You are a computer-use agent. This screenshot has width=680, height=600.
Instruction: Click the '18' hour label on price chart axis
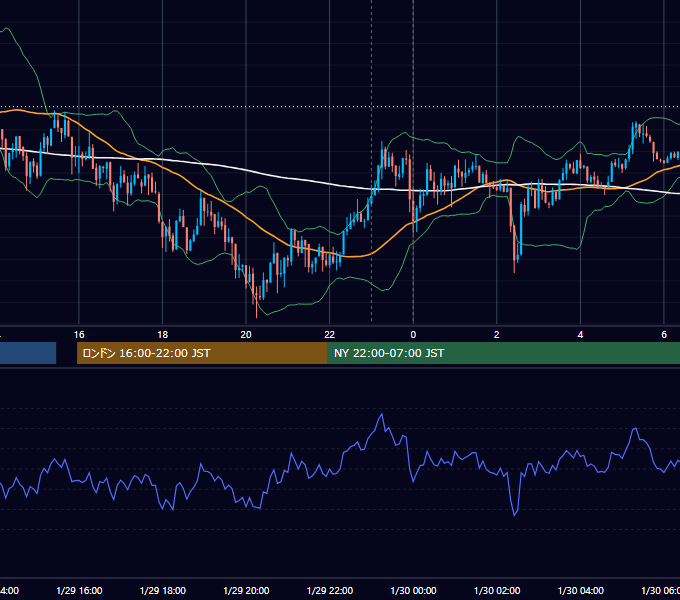[x=163, y=335]
